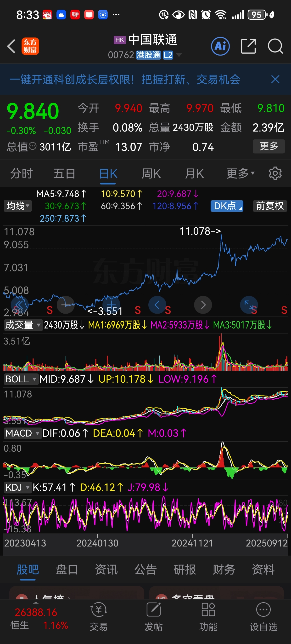291x644 pixels.
Task: Tap the 交易 trade icon
Action: pos(99,616)
